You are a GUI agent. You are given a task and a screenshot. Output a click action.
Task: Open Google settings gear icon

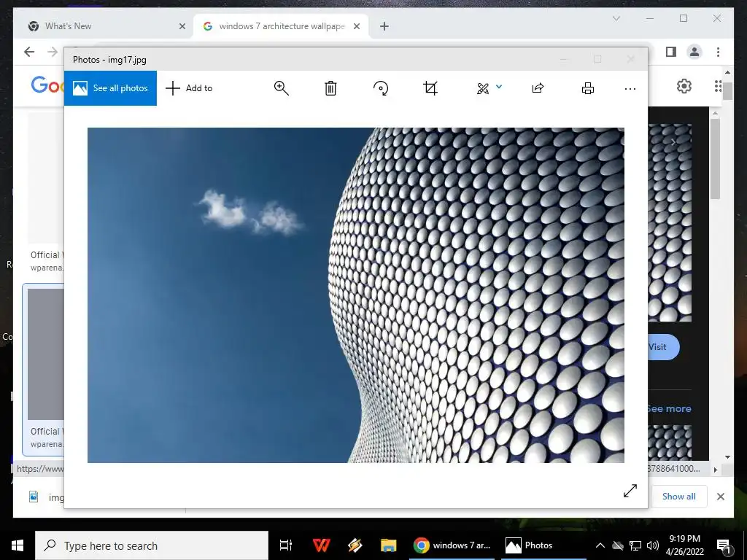tap(684, 86)
